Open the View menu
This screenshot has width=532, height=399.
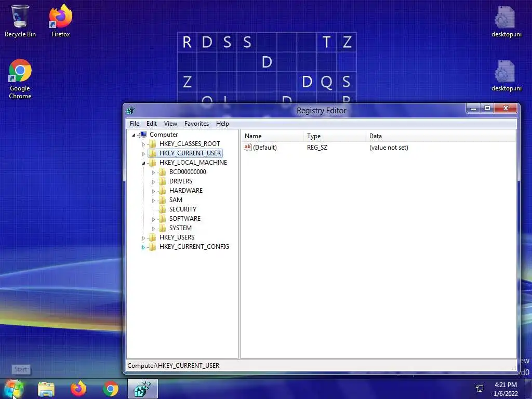(170, 124)
